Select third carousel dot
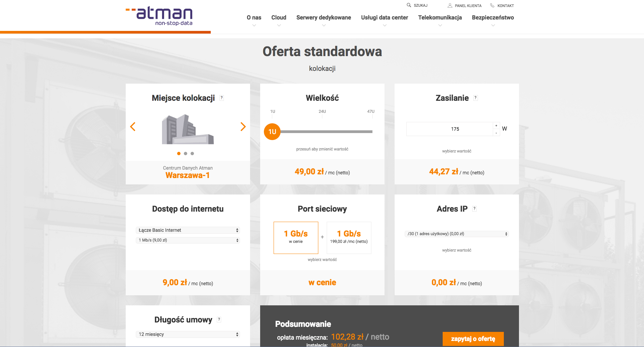Viewport: 644px width, 347px height. pos(192,154)
